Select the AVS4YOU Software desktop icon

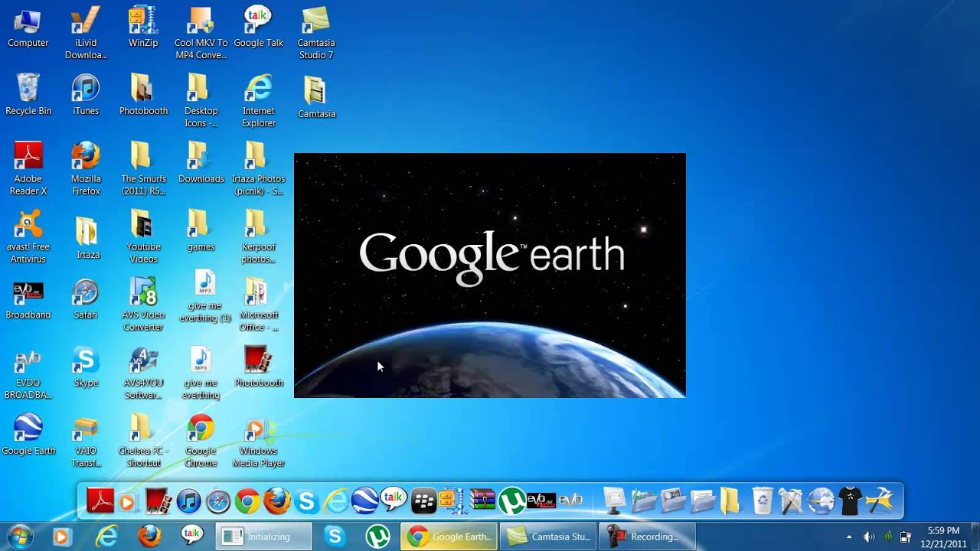[143, 373]
